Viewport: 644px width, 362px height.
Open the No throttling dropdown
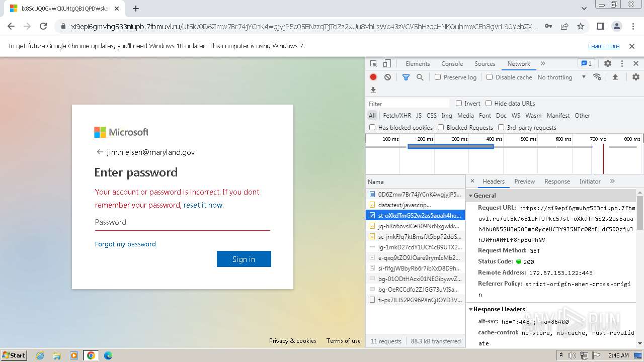pos(561,77)
